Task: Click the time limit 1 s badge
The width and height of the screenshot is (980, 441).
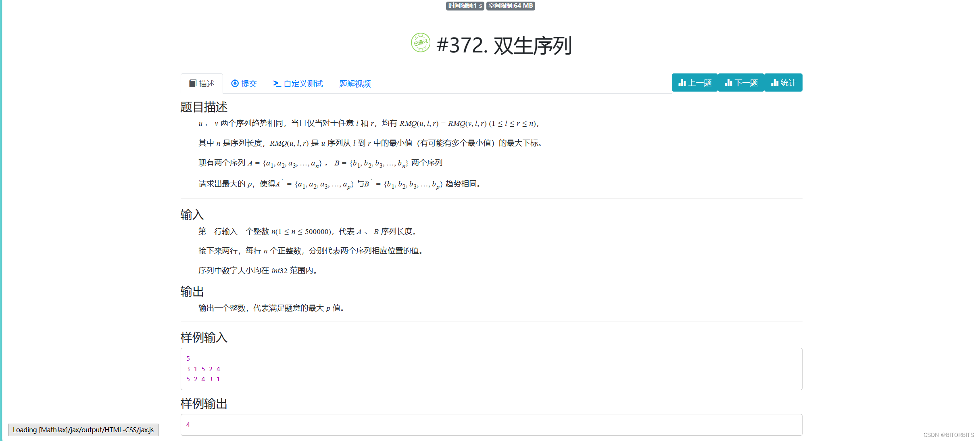Action: point(465,6)
